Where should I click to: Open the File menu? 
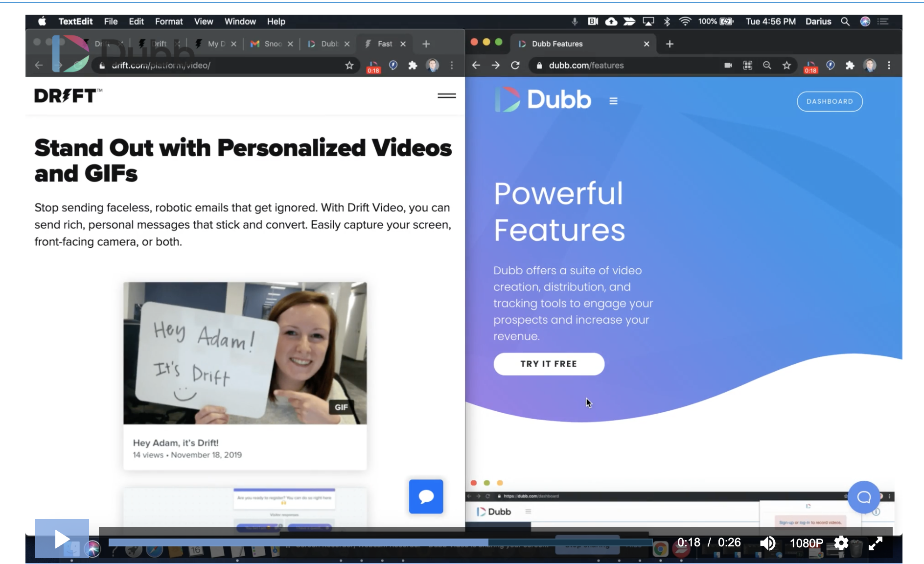111,21
